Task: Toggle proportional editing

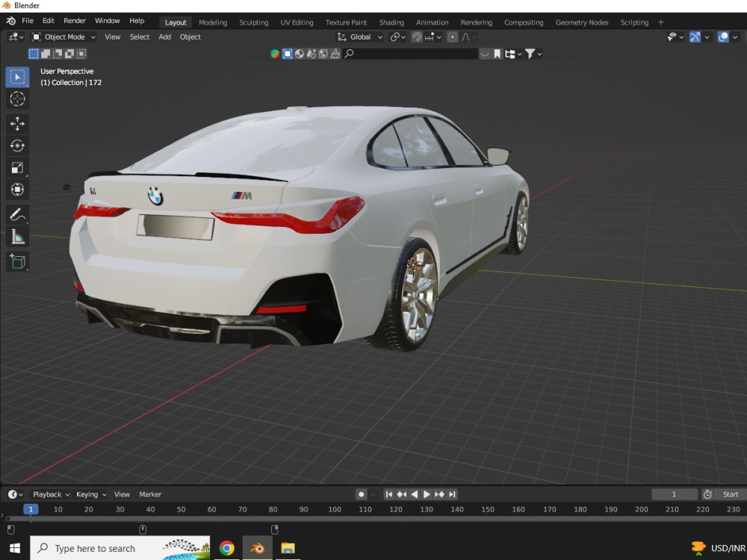Action: click(453, 37)
